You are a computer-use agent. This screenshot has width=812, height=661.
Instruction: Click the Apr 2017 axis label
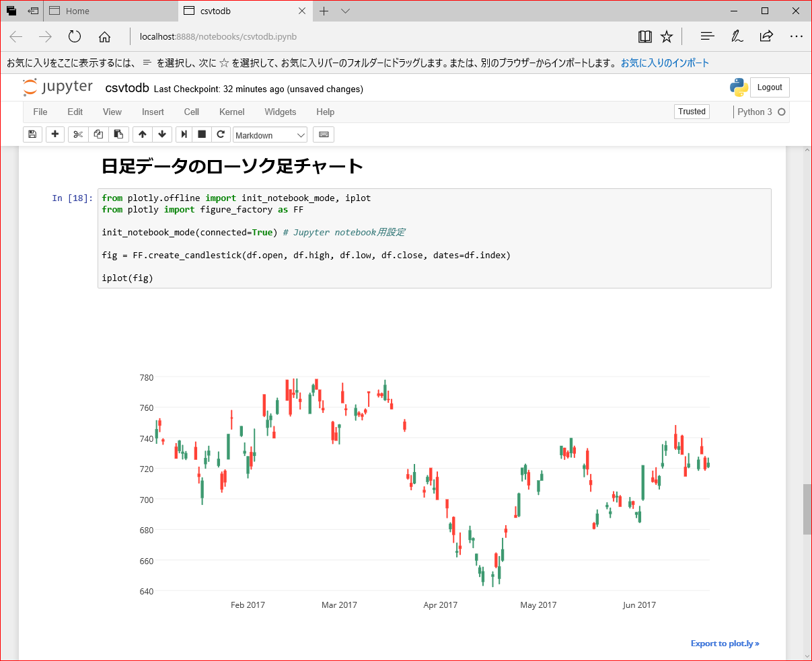(440, 605)
